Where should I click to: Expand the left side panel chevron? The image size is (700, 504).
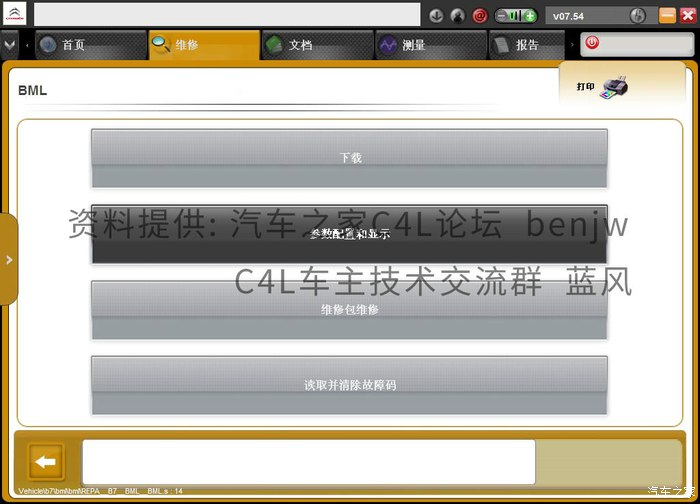(x=9, y=259)
